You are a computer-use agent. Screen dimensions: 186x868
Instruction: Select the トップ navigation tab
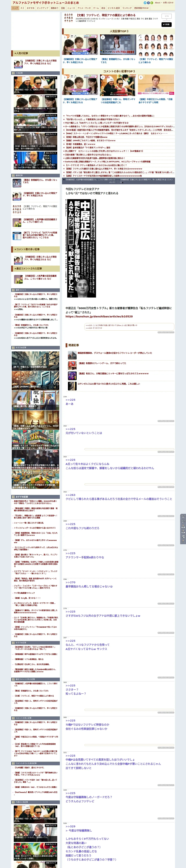15,8
